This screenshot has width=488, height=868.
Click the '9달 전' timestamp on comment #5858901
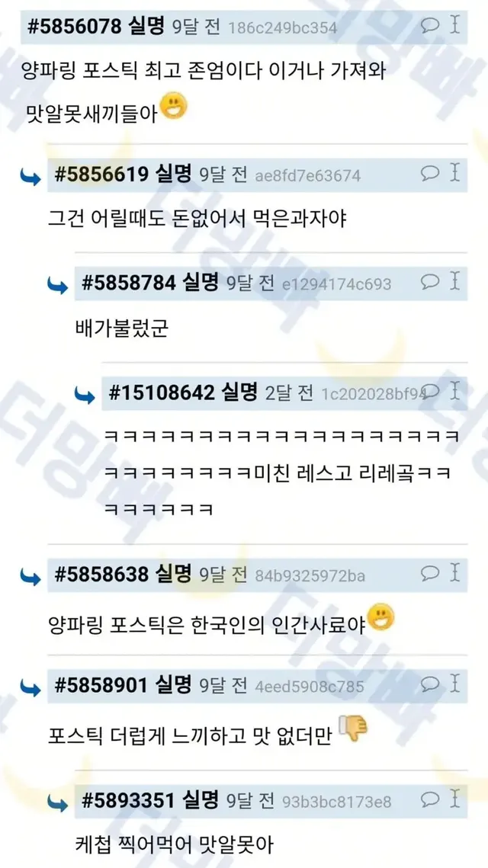(223, 685)
